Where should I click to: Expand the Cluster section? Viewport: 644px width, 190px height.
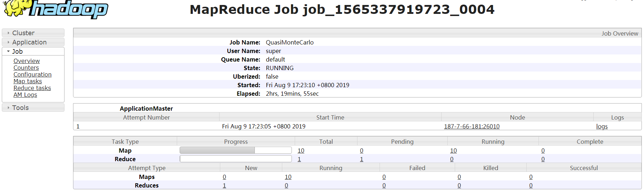pos(23,33)
